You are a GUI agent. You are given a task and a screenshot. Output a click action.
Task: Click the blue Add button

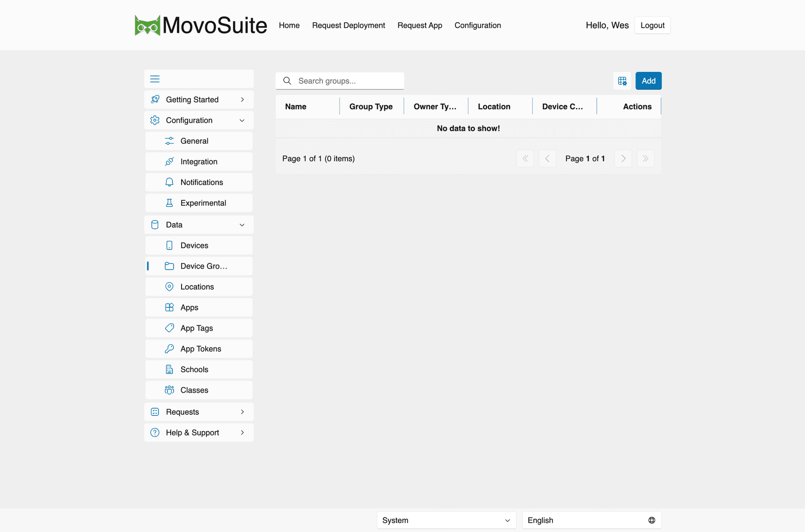649,81
